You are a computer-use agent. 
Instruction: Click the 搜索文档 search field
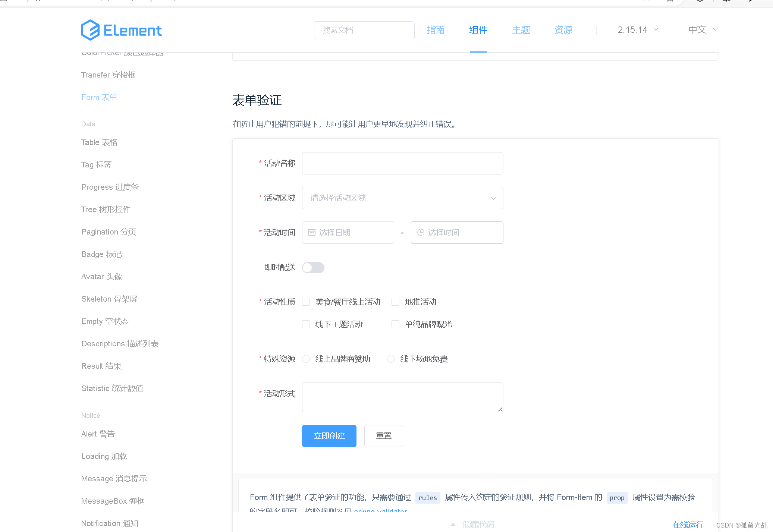click(x=364, y=30)
